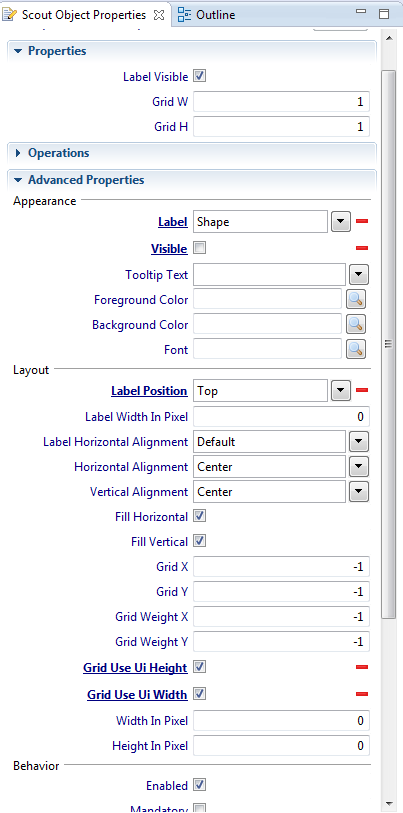Switch to the Outline tab

coord(206,15)
